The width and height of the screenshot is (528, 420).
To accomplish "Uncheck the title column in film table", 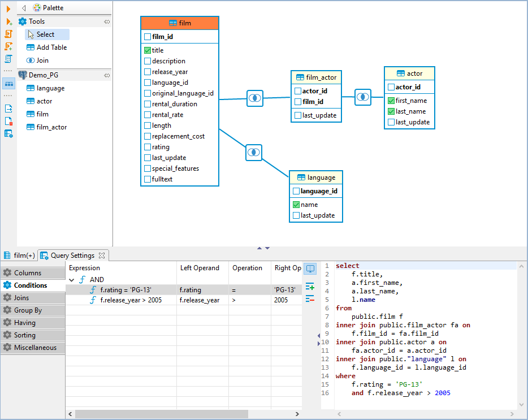I will [x=148, y=50].
